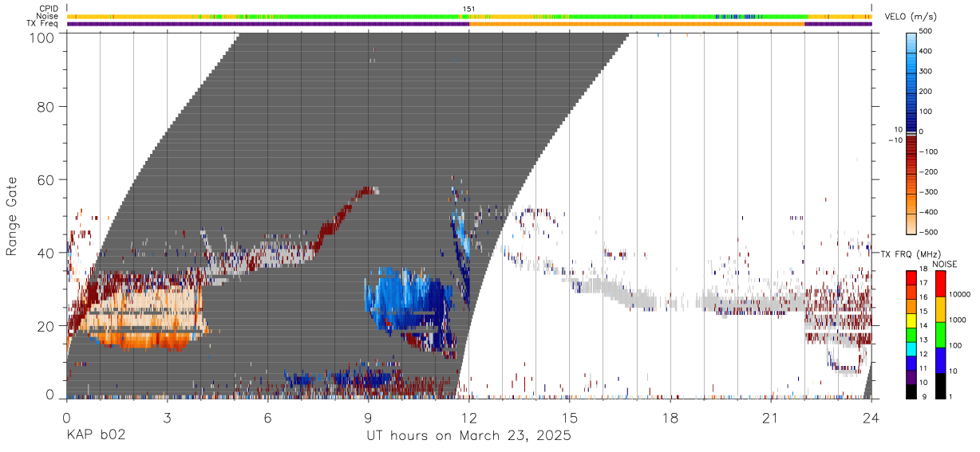Select black 9-10 MHz frequency swatch
This screenshot has width=980, height=452.
tap(911, 391)
